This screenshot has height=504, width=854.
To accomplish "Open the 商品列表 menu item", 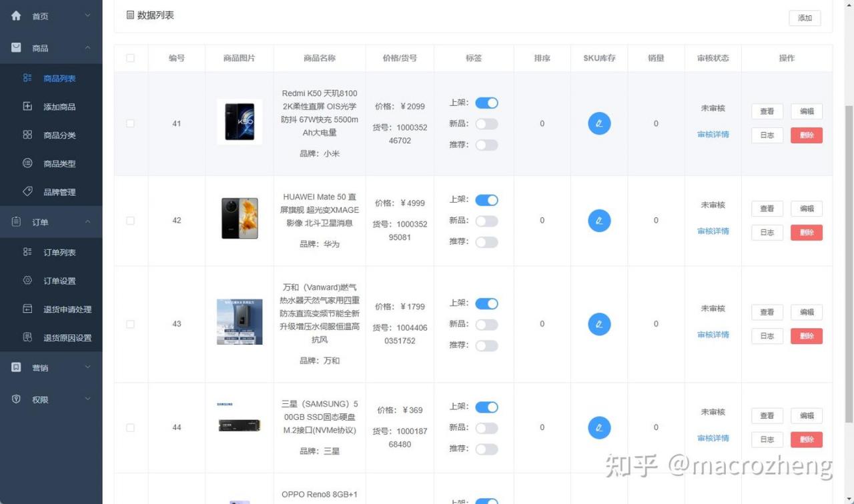I will tap(51, 78).
